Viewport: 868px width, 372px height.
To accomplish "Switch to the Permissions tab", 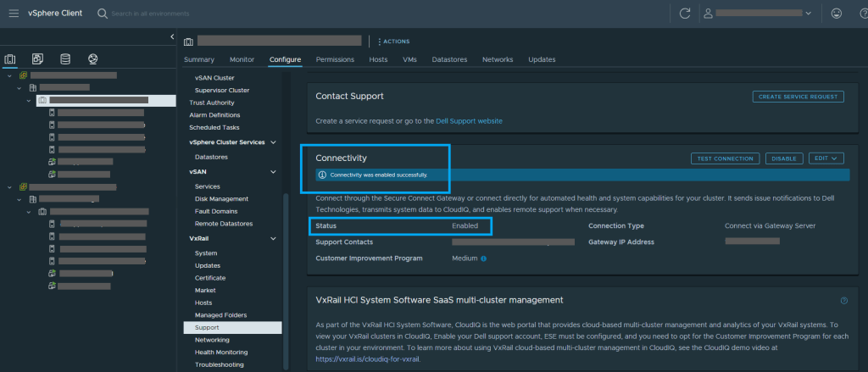I will click(x=335, y=59).
